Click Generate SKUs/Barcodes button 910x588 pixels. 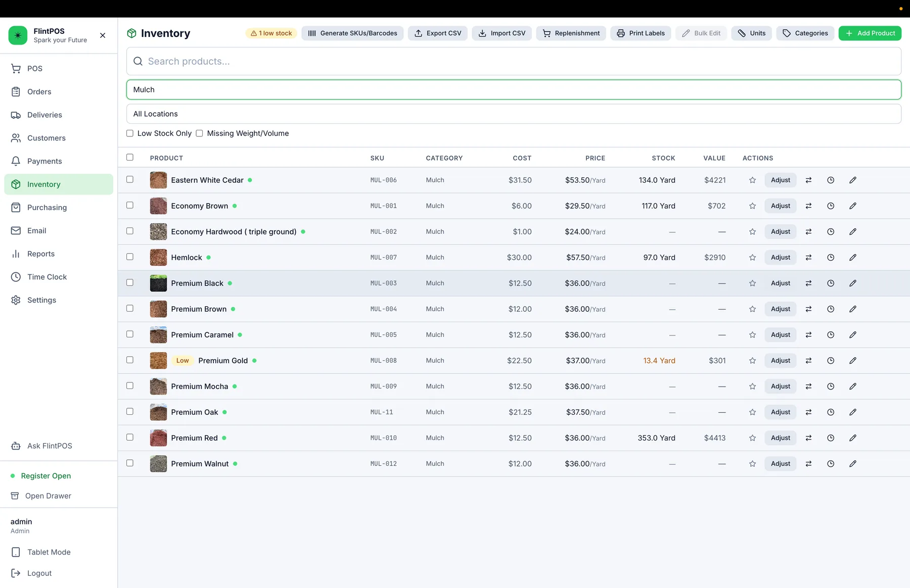[352, 33]
